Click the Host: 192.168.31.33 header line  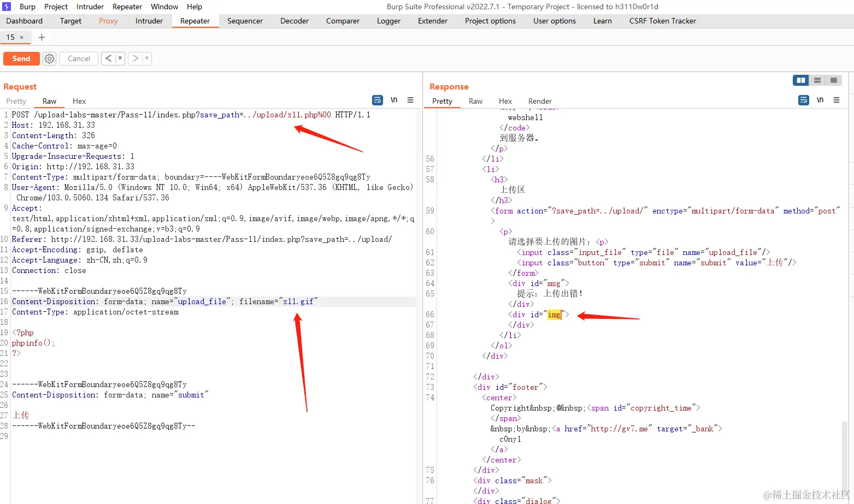54,125
